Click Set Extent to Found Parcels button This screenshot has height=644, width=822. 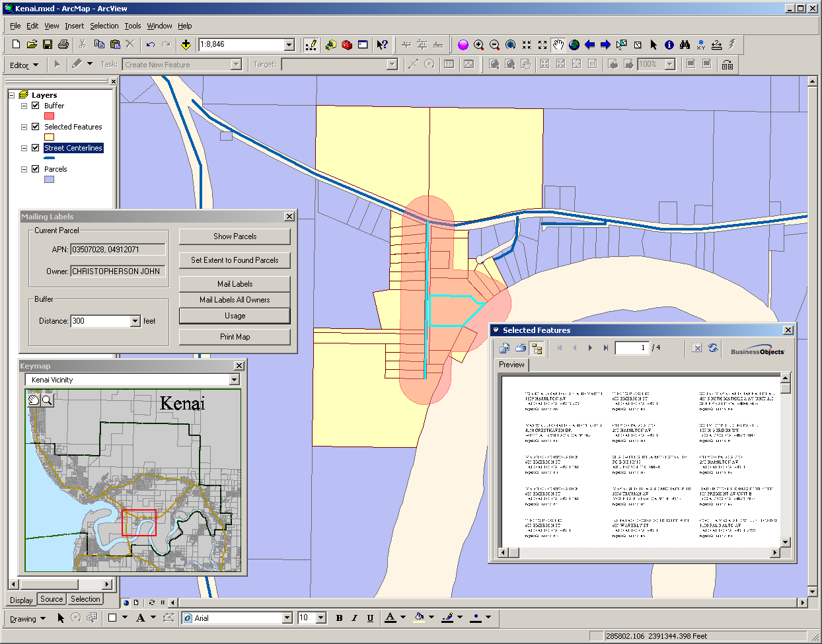coord(235,260)
